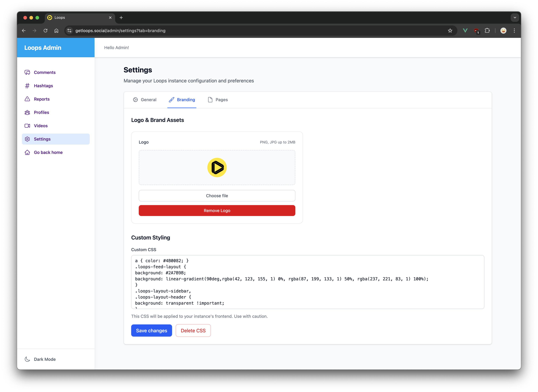Click the Logo & Brand Assets heading
The image size is (538, 392).
pyautogui.click(x=158, y=120)
